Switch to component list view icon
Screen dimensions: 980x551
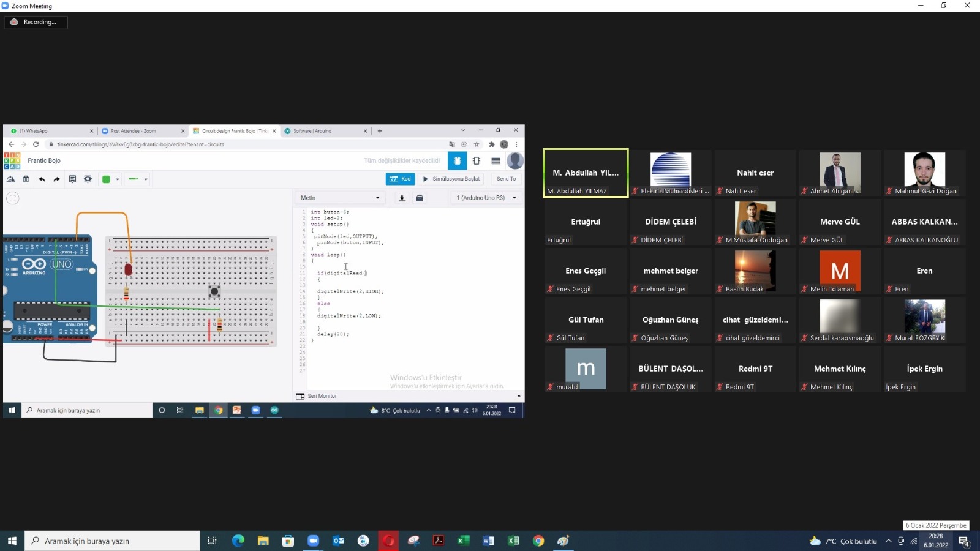click(x=496, y=161)
